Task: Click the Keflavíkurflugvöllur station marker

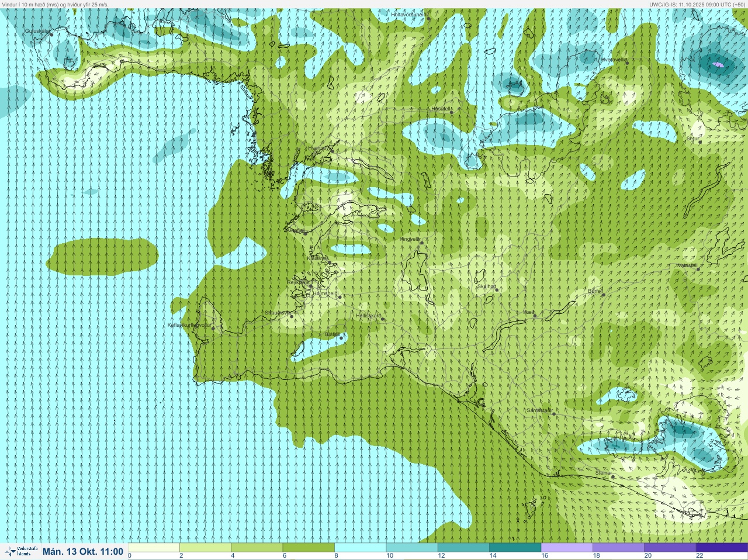Action: [x=213, y=328]
